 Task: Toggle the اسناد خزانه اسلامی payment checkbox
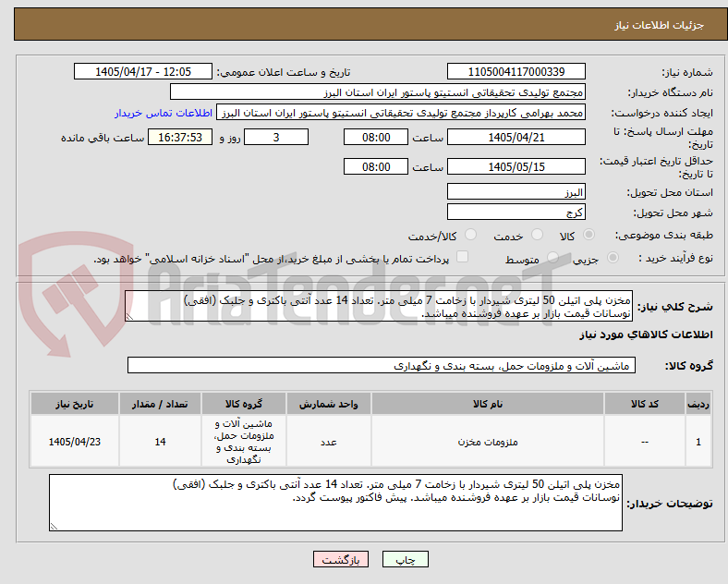462,257
